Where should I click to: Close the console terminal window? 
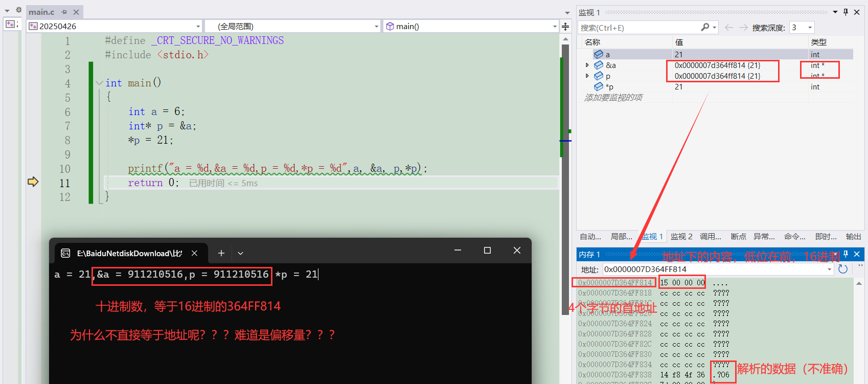517,250
